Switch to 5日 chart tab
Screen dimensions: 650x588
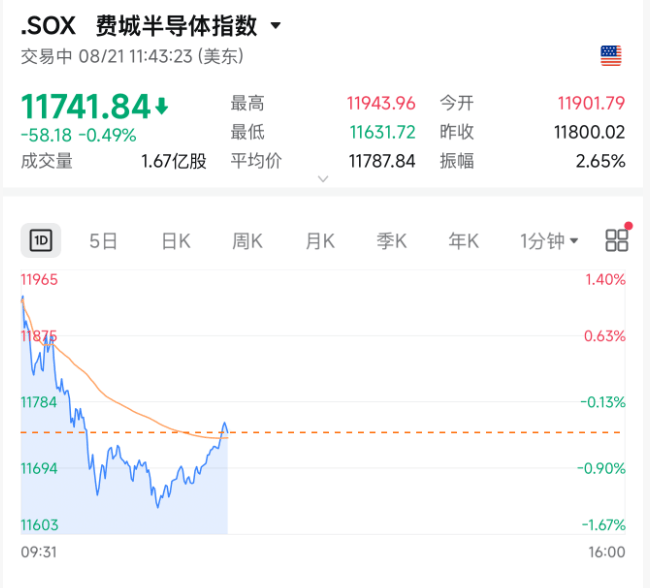[x=103, y=241]
